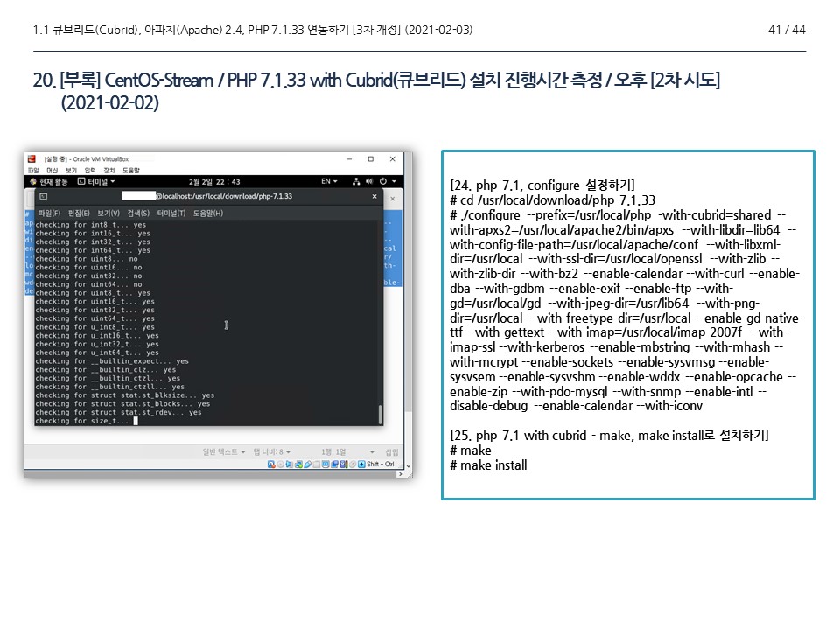Click the USB devices status icon

307,465
